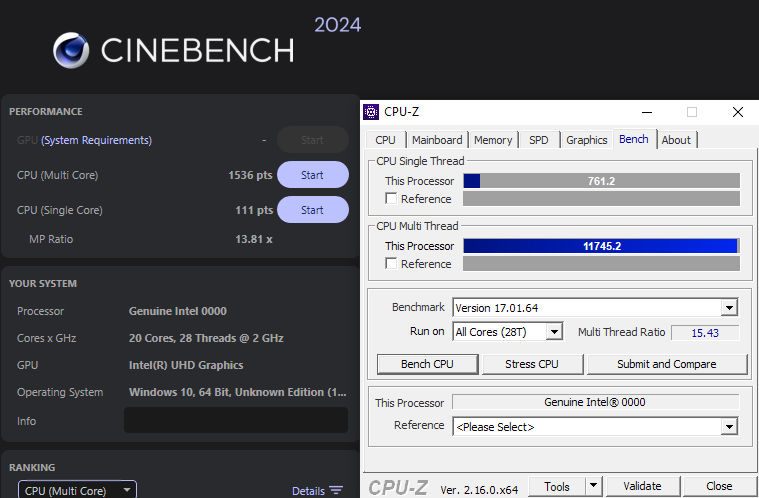Click the disabled GPU Start button

[313, 140]
